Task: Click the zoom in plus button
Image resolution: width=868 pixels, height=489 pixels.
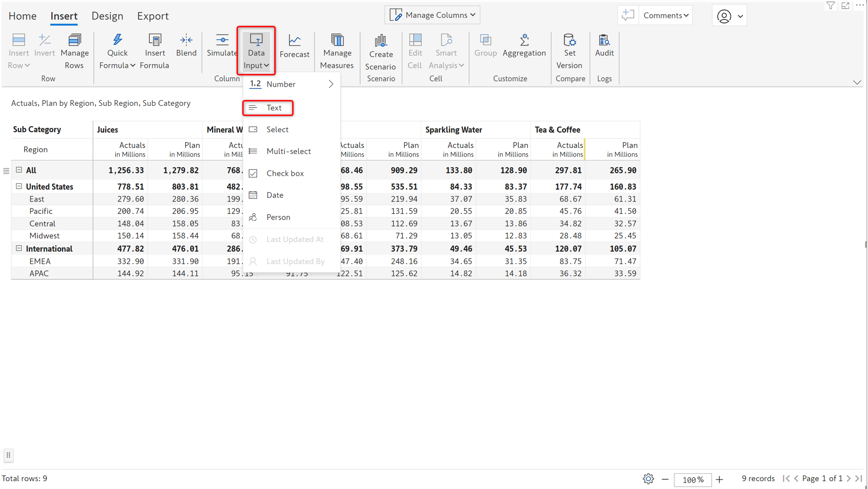Action: pyautogui.click(x=720, y=479)
